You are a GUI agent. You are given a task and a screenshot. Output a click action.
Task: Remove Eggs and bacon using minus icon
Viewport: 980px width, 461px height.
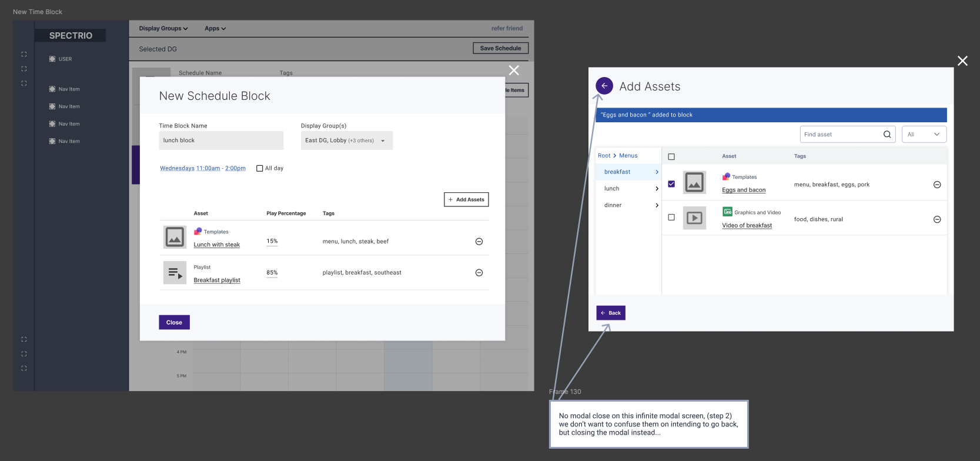pyautogui.click(x=937, y=185)
